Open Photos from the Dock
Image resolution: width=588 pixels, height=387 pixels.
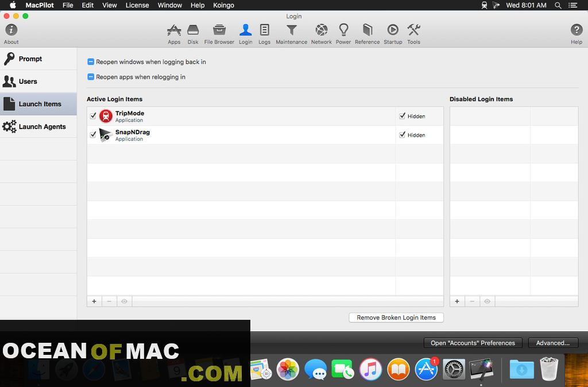click(x=288, y=369)
